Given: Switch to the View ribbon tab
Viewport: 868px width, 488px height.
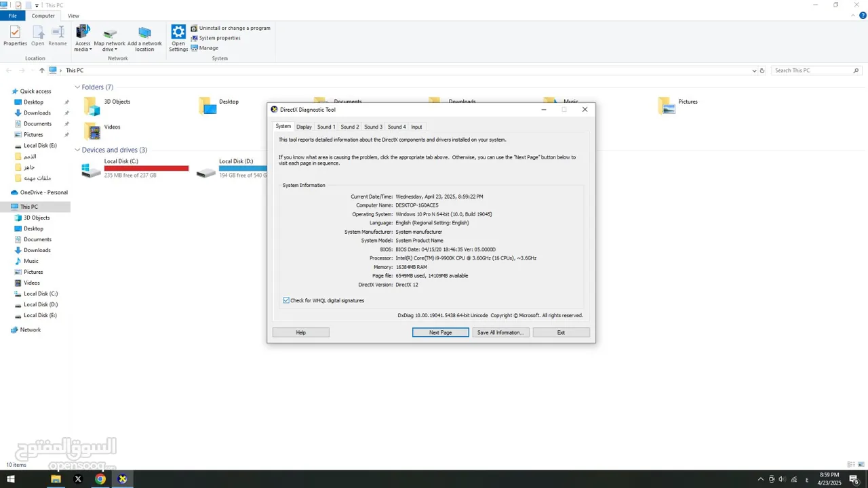Looking at the screenshot, I should point(73,16).
